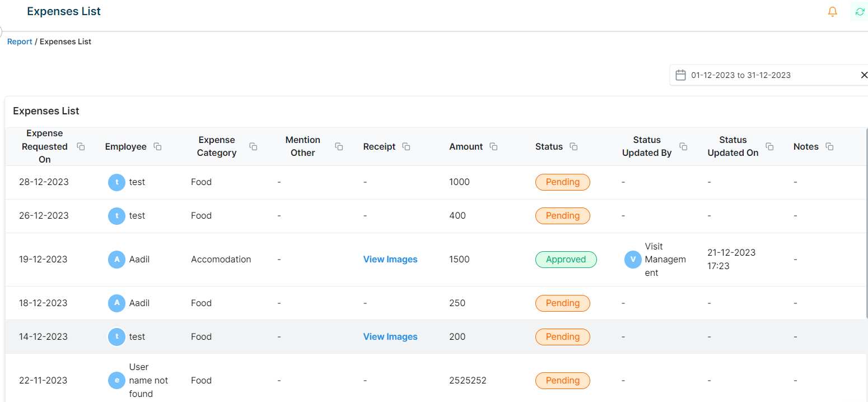Copy the Employee column
The width and height of the screenshot is (868, 402).
pyautogui.click(x=158, y=147)
